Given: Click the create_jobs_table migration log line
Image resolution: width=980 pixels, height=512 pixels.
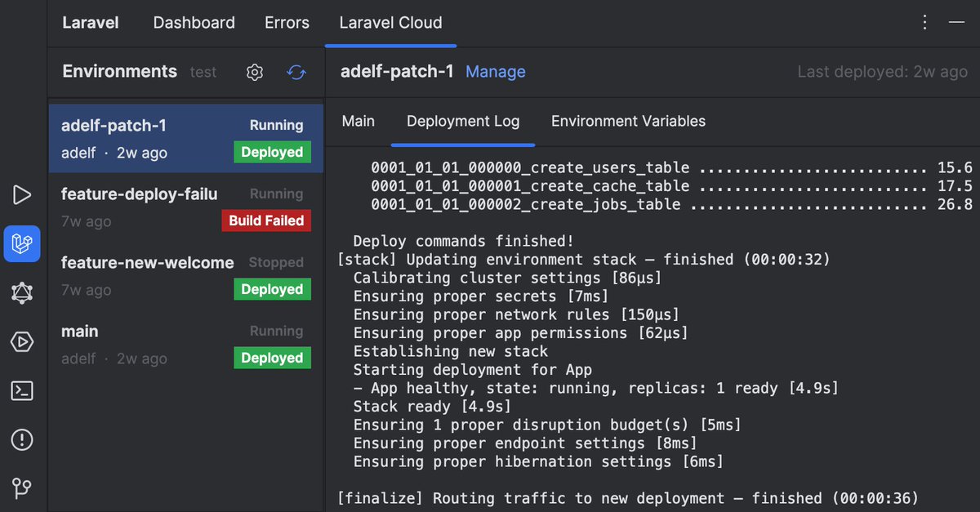Looking at the screenshot, I should (x=671, y=204).
